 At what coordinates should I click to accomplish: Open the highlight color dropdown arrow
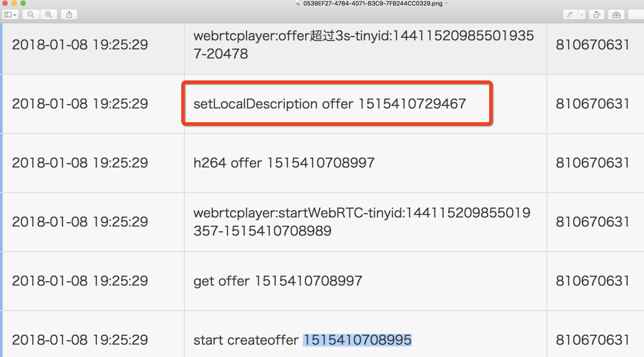[582, 14]
